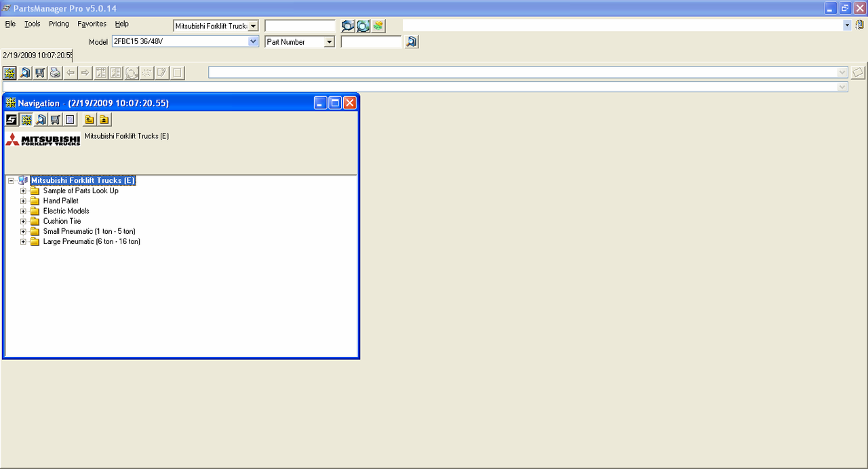Click the magnifier search icon in Navigation window toolbar

pyautogui.click(x=41, y=120)
